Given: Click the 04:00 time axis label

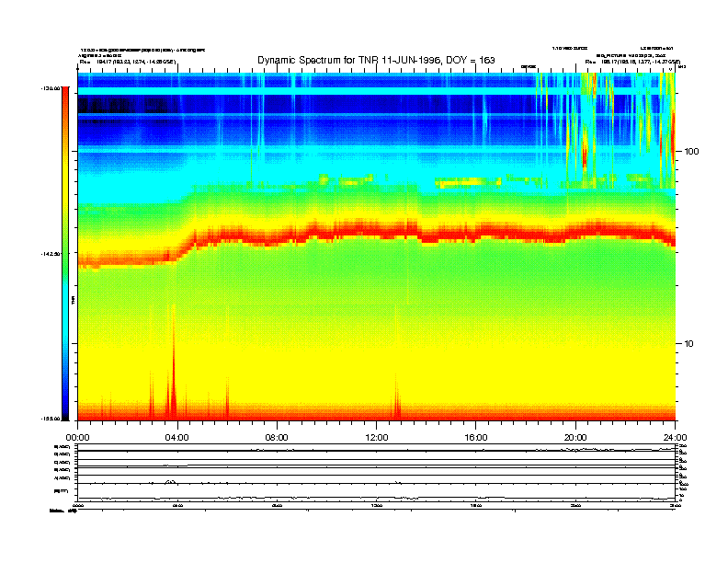Looking at the screenshot, I should coord(176,437).
